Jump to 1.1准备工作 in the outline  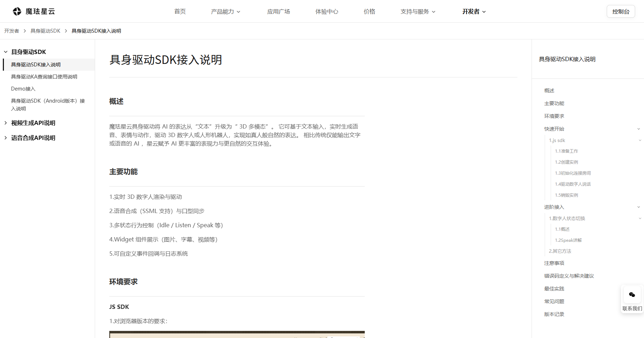(x=566, y=151)
